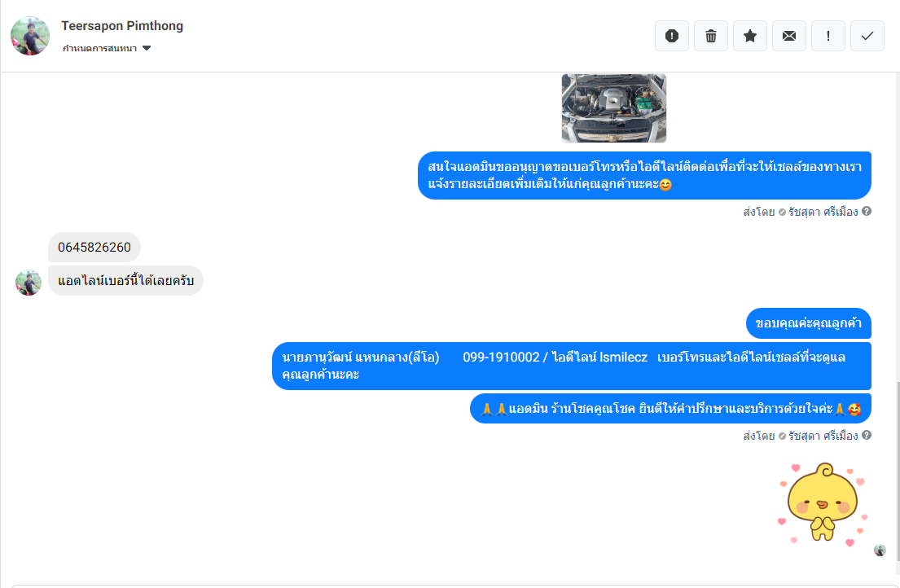Click the Teersapon Pimthong name heading
This screenshot has width=900, height=588.
point(122,26)
